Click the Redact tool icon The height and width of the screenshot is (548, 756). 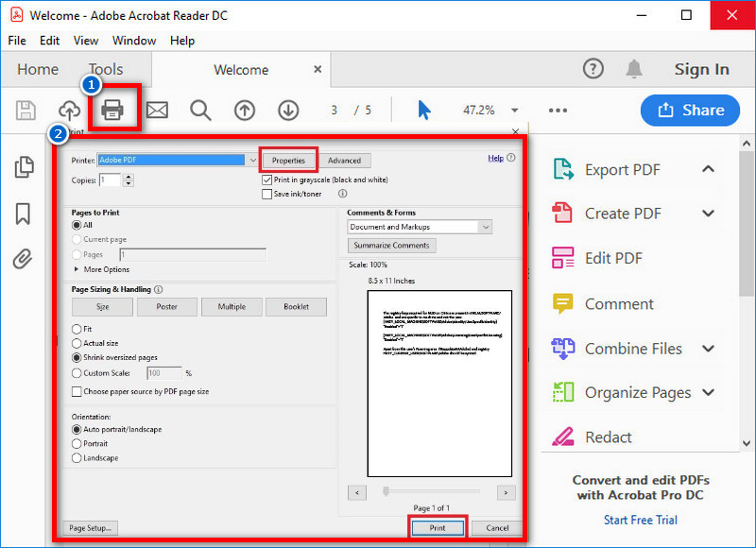point(562,437)
